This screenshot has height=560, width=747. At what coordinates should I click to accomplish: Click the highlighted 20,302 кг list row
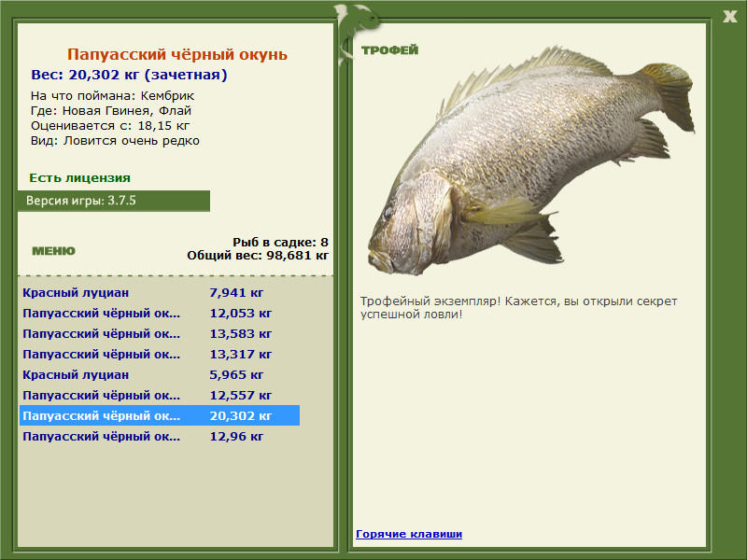pyautogui.click(x=159, y=415)
